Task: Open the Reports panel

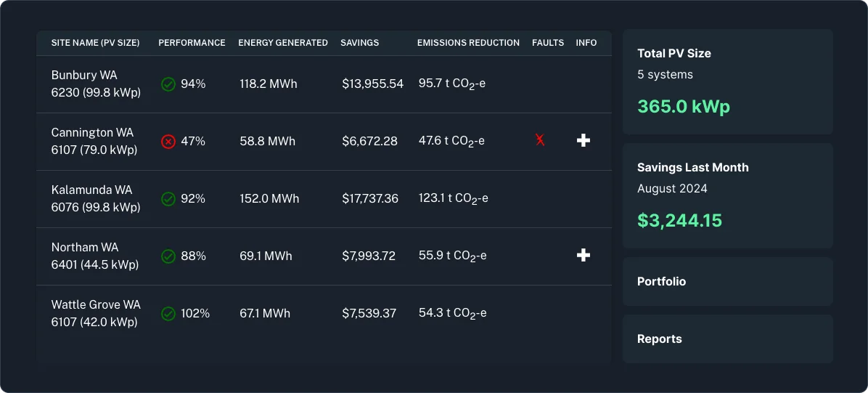Action: click(727, 339)
